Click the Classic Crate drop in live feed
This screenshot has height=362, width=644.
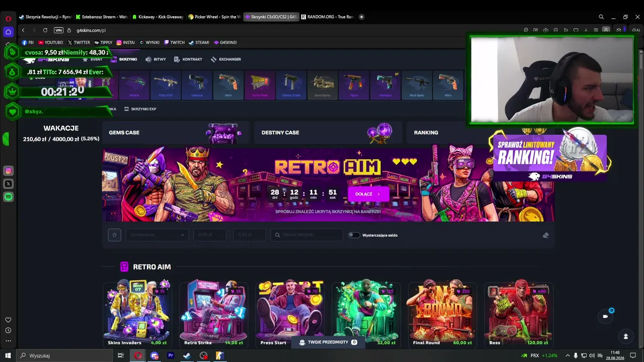[291, 86]
